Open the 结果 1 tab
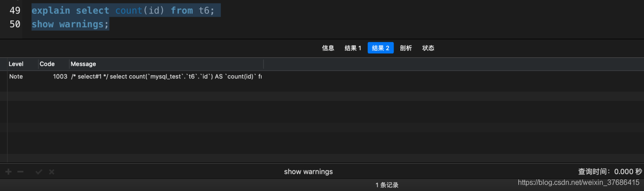Image resolution: width=644 pixels, height=191 pixels. coord(353,48)
